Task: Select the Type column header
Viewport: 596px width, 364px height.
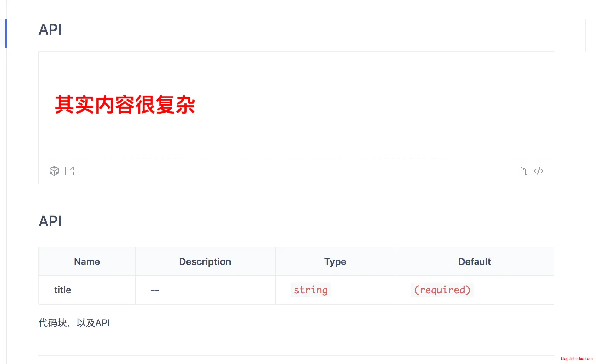Action: pos(335,261)
